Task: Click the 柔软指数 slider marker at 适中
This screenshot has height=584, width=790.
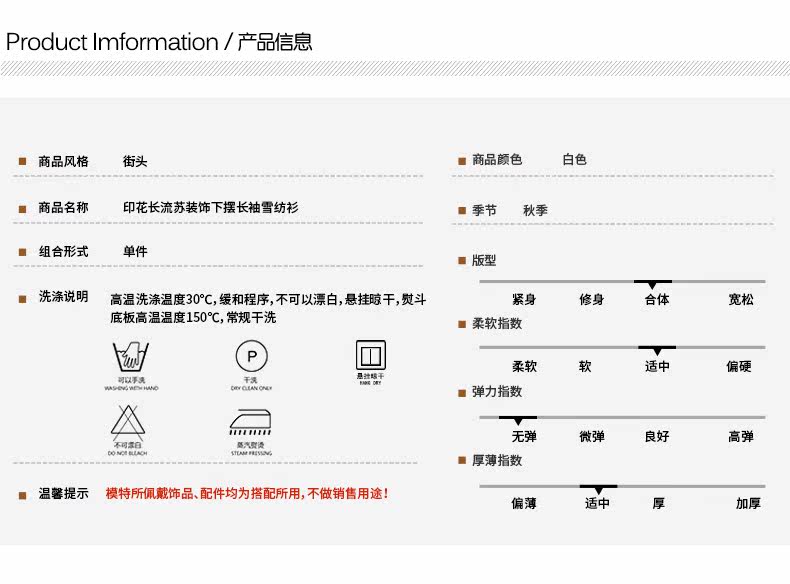Action: tap(657, 350)
